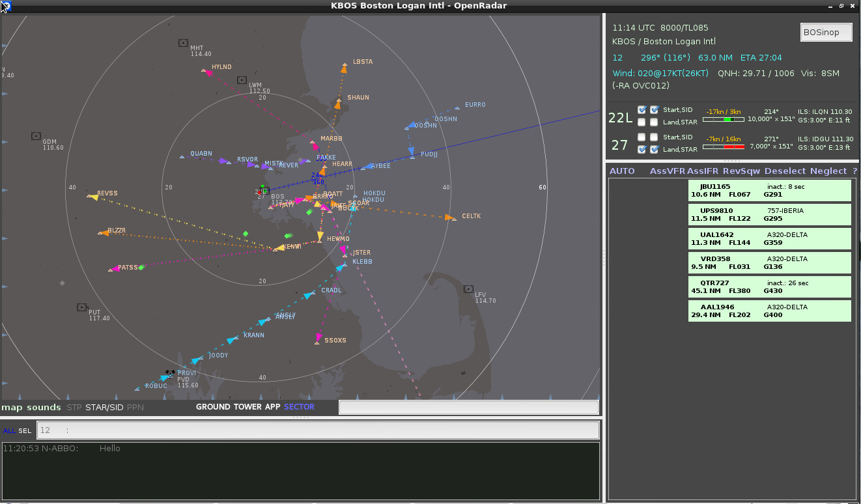Enable runway 27 SID checkbox
The width and height of the screenshot is (861, 504).
coord(655,137)
